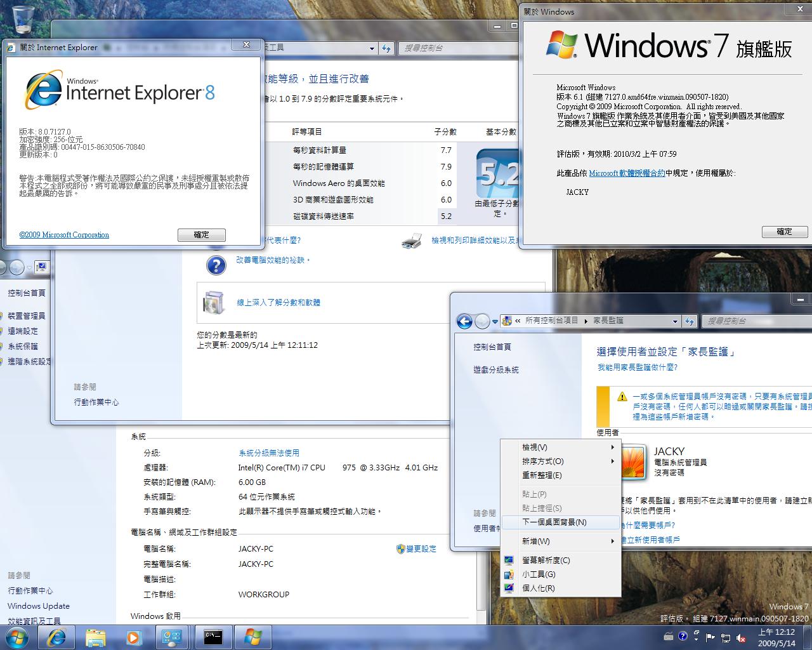Click the printer icon for detailed performance info

pos(412,241)
